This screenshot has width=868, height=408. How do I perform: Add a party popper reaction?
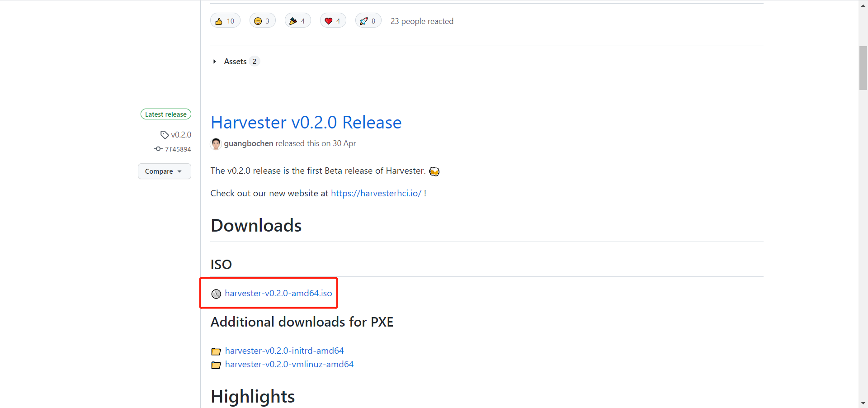(298, 21)
